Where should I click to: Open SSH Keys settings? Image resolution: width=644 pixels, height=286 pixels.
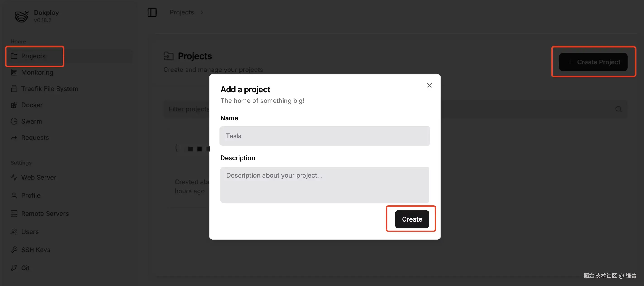(x=36, y=250)
